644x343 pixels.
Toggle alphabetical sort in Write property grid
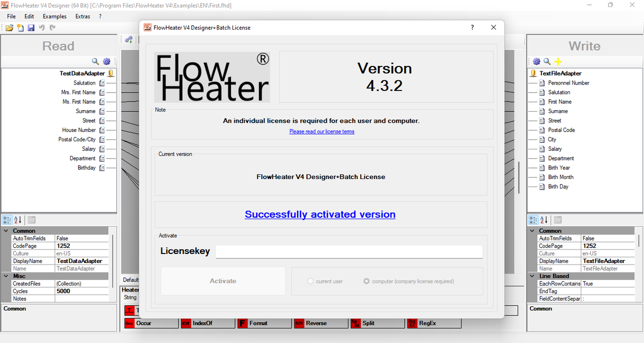pos(544,220)
